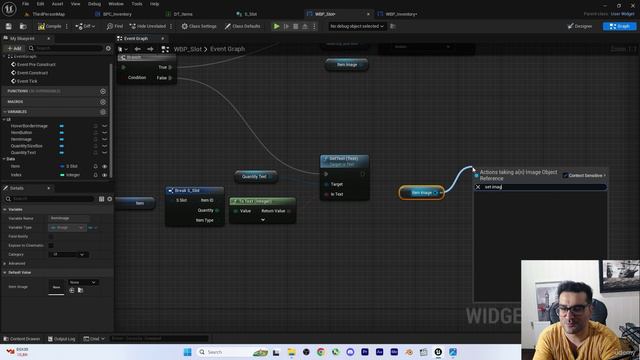Open the debug object selector dropdown

[x=357, y=26]
